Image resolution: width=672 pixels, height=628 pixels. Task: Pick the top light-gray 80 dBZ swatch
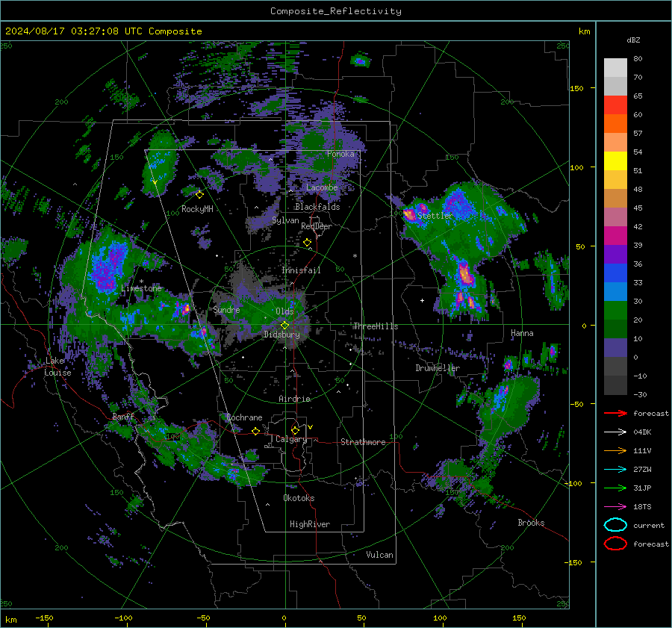tap(615, 68)
